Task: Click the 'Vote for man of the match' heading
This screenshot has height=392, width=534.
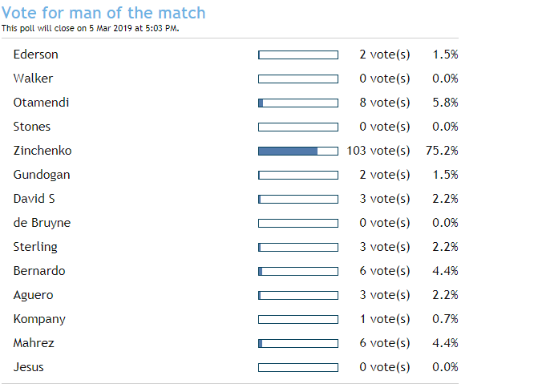Action: coord(103,13)
